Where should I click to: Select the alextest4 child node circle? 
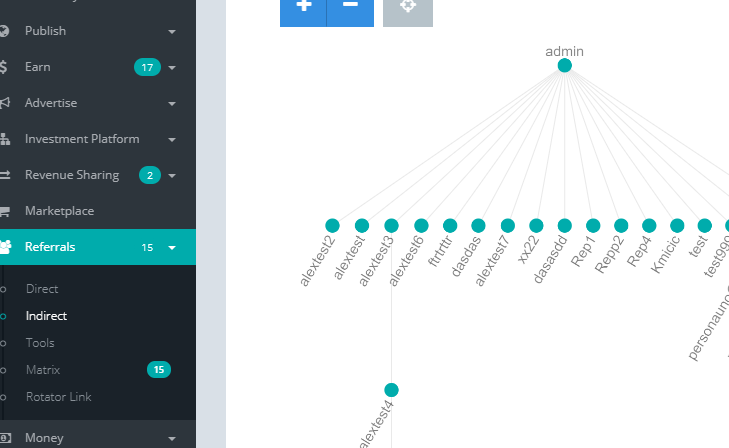point(391,390)
